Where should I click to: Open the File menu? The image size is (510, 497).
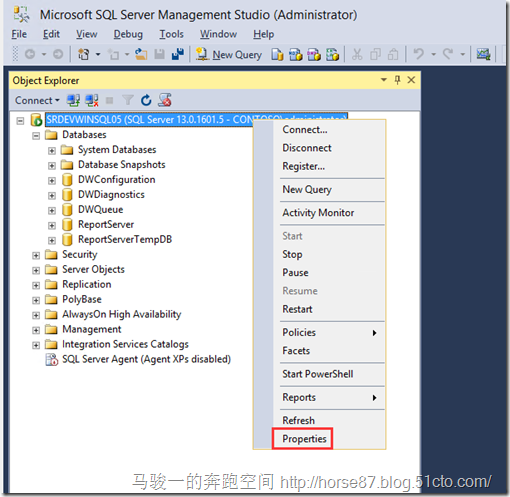(x=19, y=34)
